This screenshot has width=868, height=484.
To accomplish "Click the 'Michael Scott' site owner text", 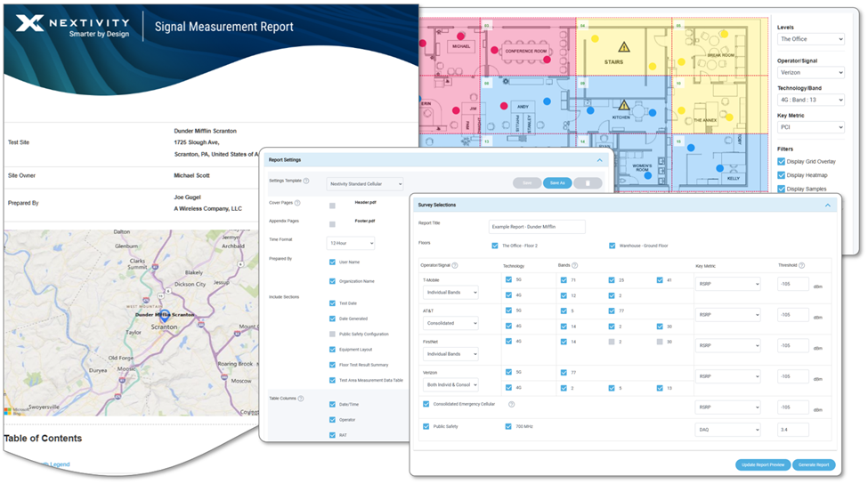I will pos(191,175).
